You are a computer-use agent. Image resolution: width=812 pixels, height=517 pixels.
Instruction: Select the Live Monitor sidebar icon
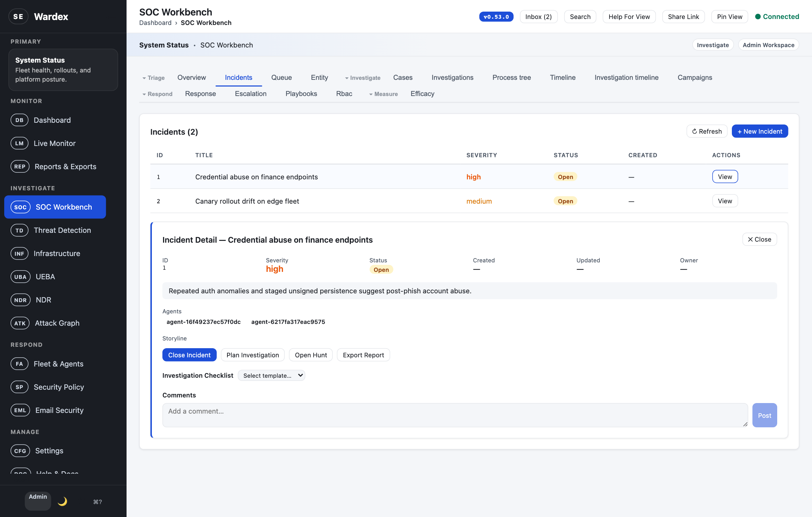[19, 143]
